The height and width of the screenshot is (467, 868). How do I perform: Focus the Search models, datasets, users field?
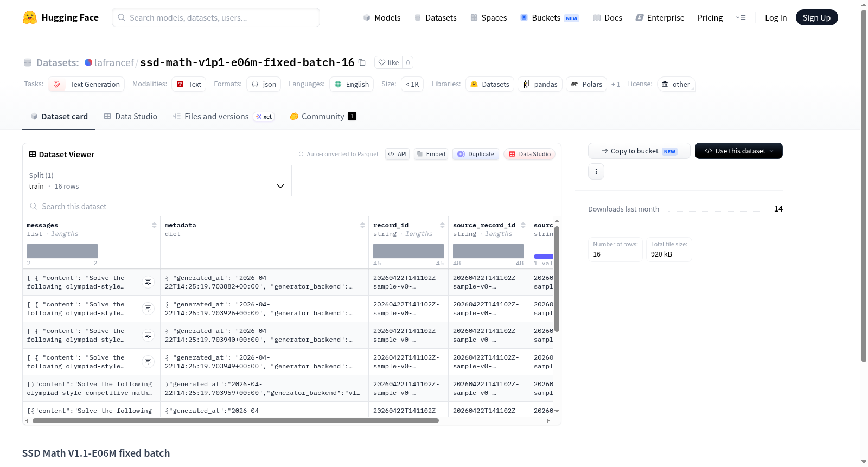pos(216,17)
